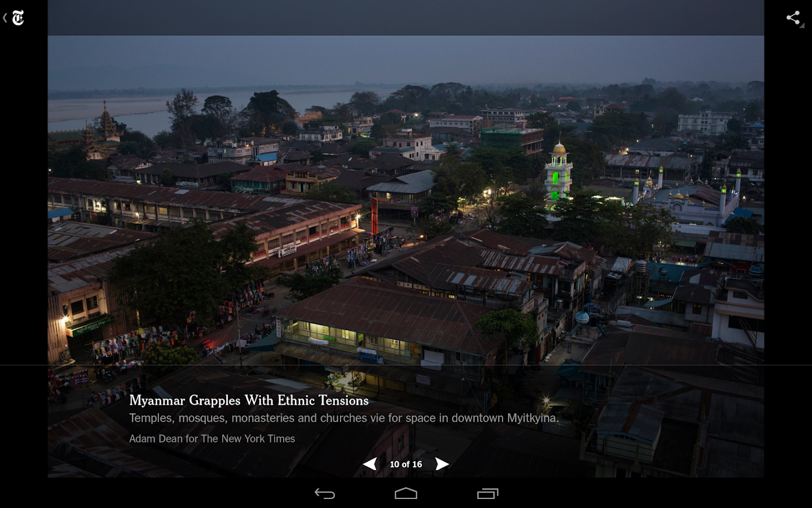Go back via the NYT logo
Screen dimensions: 812x508
(x=15, y=18)
